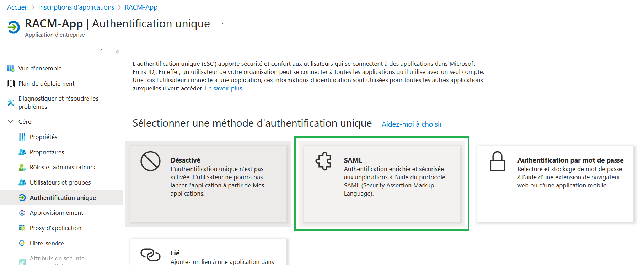Viewport: 644px width, 265px height.
Task: Click the heading Sélectionner une méthode d'authentification unique
Action: click(x=252, y=123)
